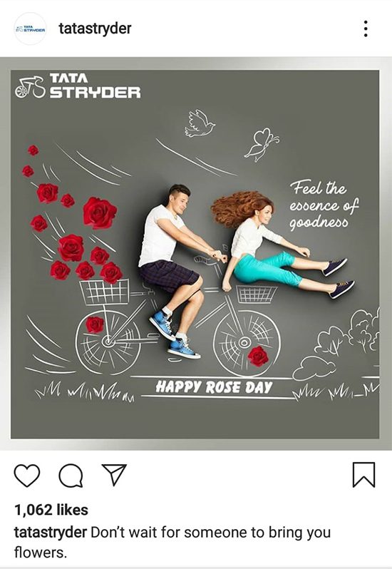392x569 pixels.
Task: Open the tatastryder name in the caption
Action: point(51,533)
